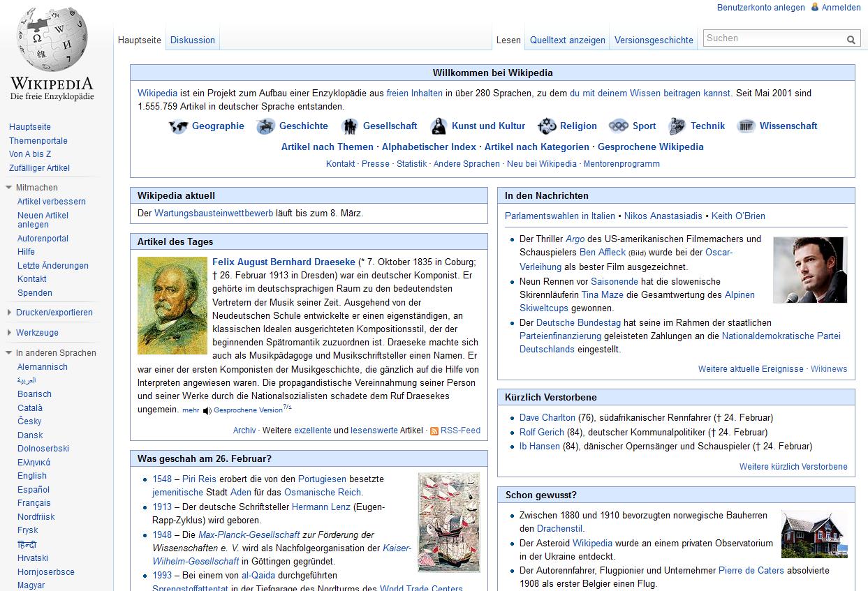Image resolution: width=868 pixels, height=591 pixels.
Task: Switch to the English language version
Action: coord(32,476)
